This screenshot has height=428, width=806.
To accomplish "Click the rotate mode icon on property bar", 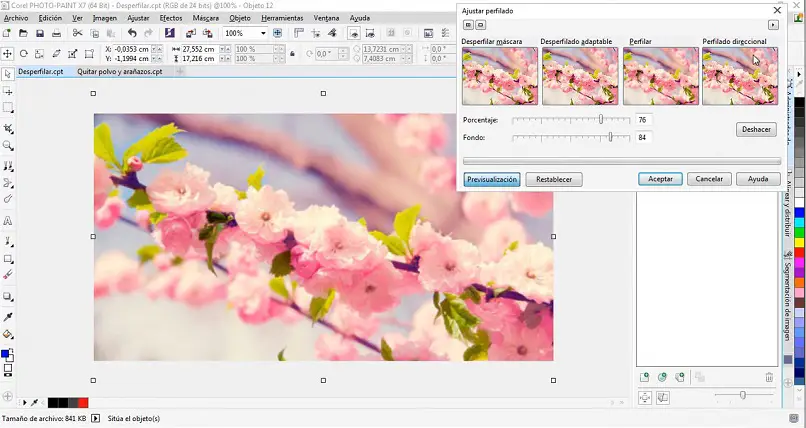I will point(24,53).
